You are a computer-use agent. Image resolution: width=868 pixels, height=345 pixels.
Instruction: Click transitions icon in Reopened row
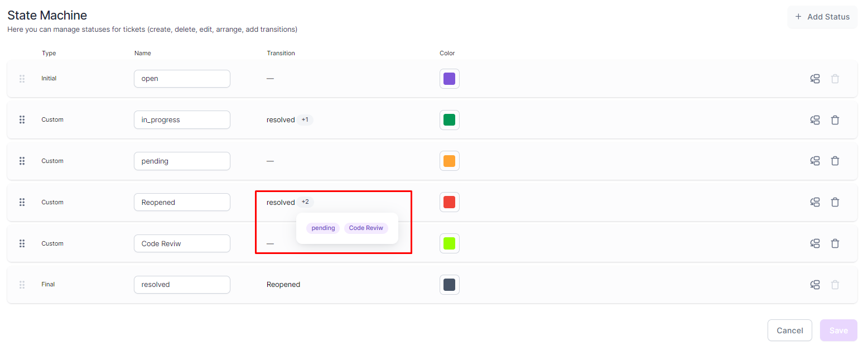(x=814, y=202)
